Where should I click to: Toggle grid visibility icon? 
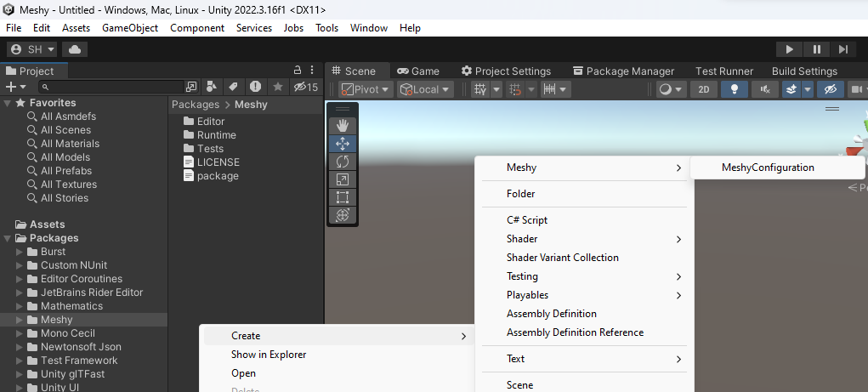(480, 89)
